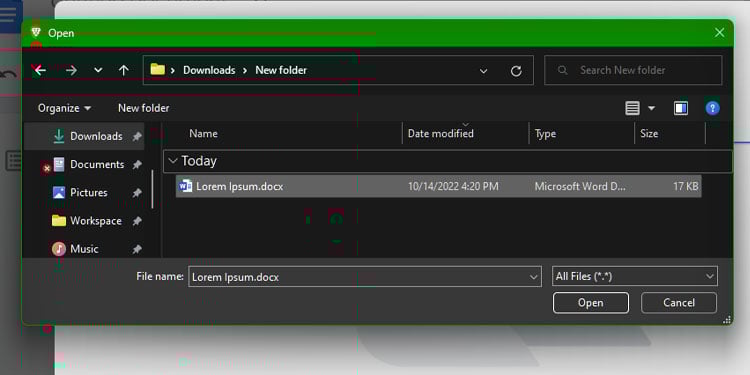750x375 pixels.
Task: Open the recent locations dropdown arrow
Action: pyautogui.click(x=98, y=70)
